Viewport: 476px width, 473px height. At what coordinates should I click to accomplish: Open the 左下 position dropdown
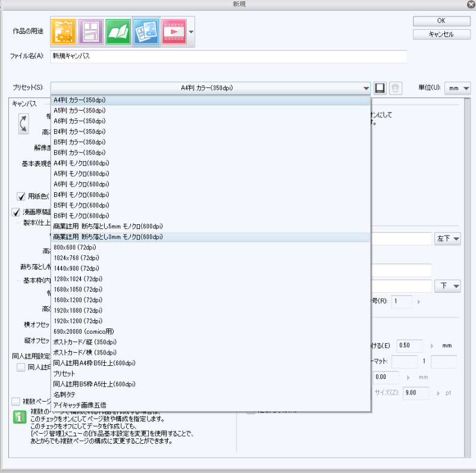[x=448, y=239]
